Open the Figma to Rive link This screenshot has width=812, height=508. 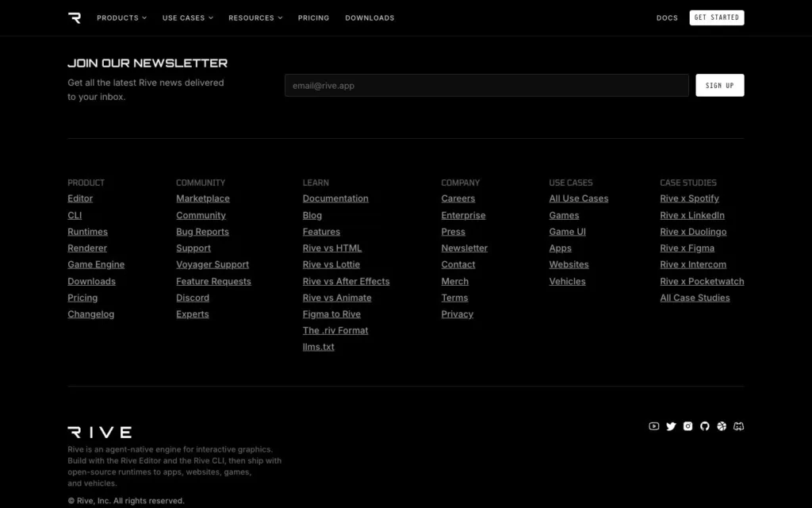click(332, 314)
